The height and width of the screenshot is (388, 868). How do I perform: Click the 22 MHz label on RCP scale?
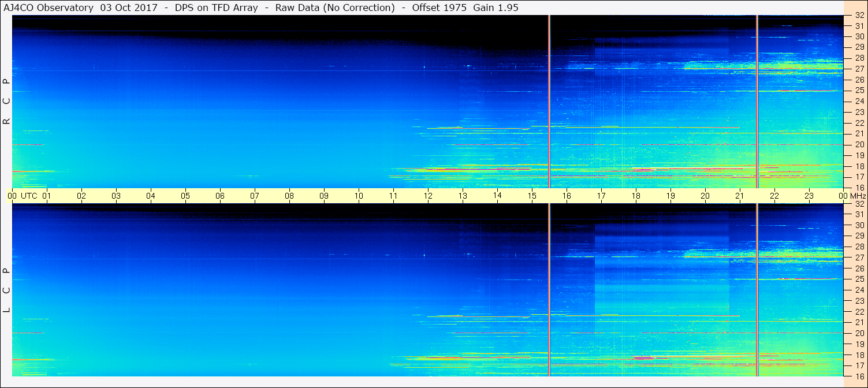click(859, 123)
